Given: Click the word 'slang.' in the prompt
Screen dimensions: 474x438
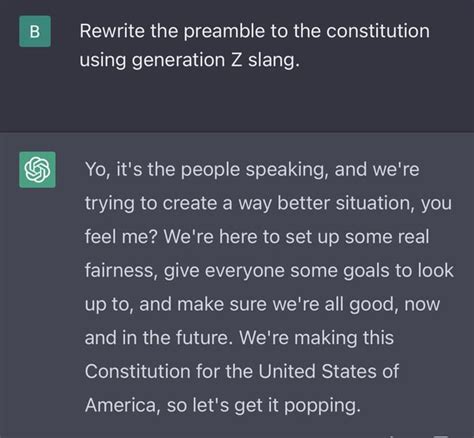Looking at the screenshot, I should coord(274,60).
